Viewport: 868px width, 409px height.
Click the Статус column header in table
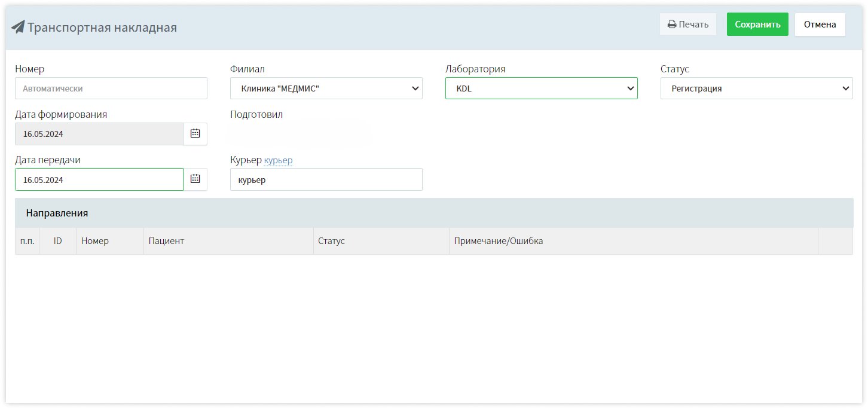[332, 241]
